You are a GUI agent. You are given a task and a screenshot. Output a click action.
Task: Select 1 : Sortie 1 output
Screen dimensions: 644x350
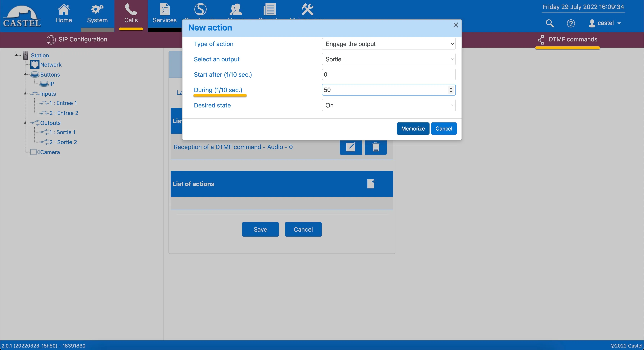62,132
